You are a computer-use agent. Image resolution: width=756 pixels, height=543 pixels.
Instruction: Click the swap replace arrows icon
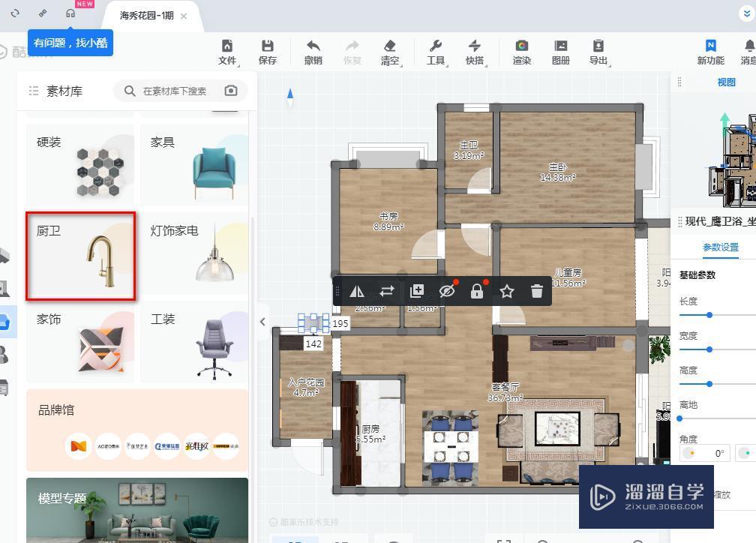(387, 291)
